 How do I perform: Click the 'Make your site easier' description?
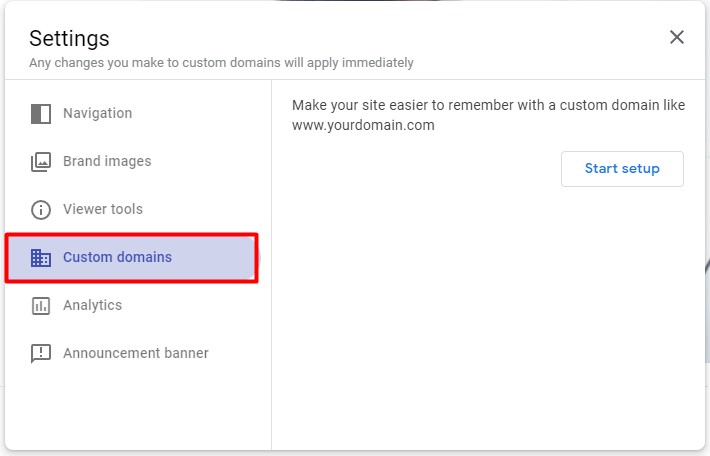pos(488,106)
